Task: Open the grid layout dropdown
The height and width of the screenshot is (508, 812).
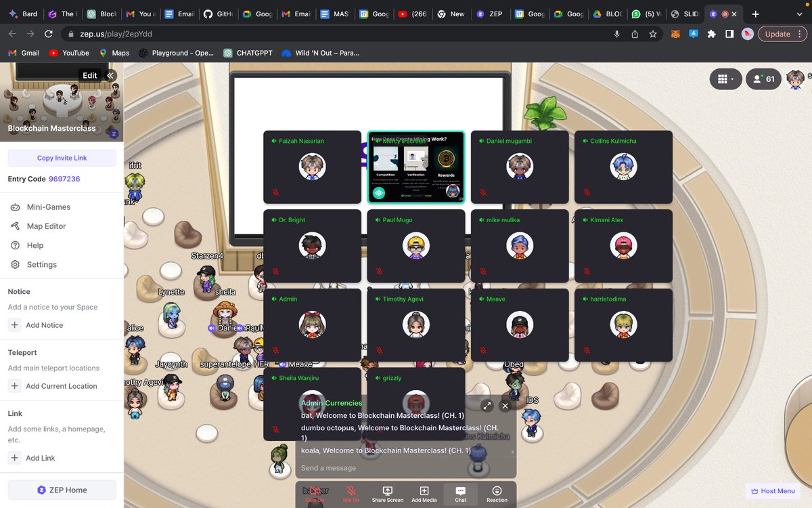Action: point(725,79)
